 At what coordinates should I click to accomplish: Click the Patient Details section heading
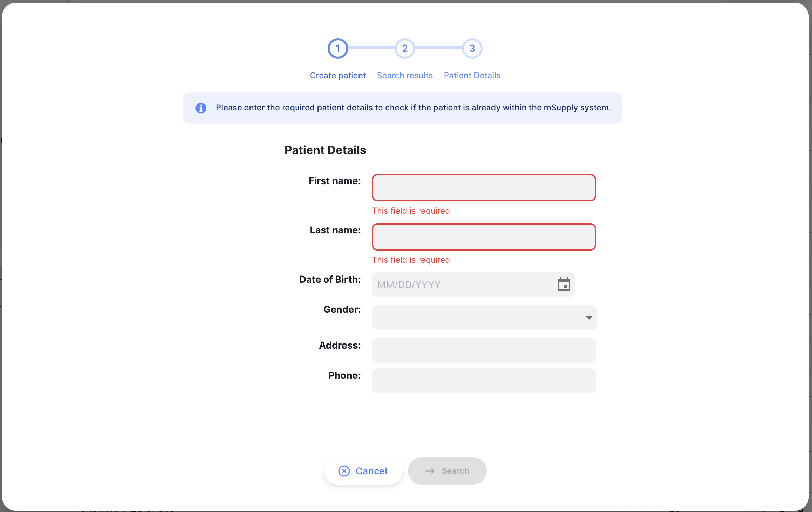point(325,150)
